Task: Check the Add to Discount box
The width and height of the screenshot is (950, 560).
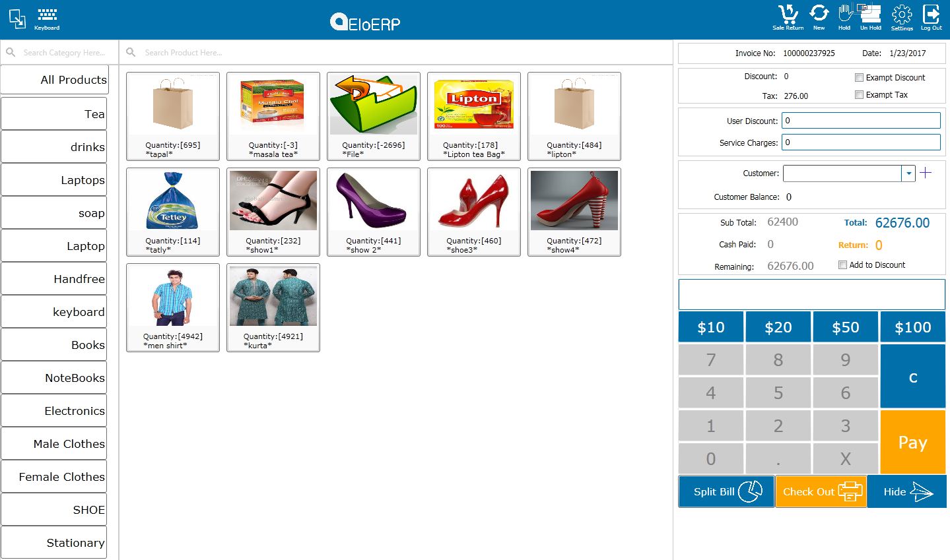Action: click(842, 265)
